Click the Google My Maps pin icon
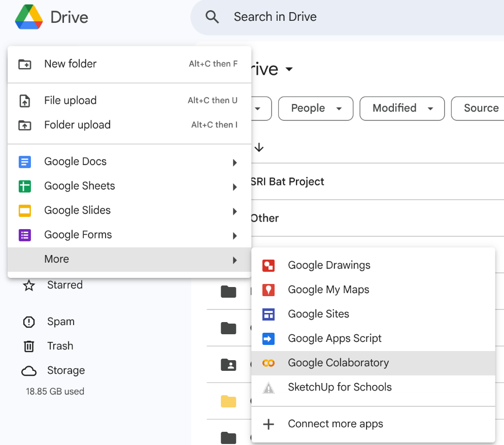The width and height of the screenshot is (504, 445). point(268,290)
